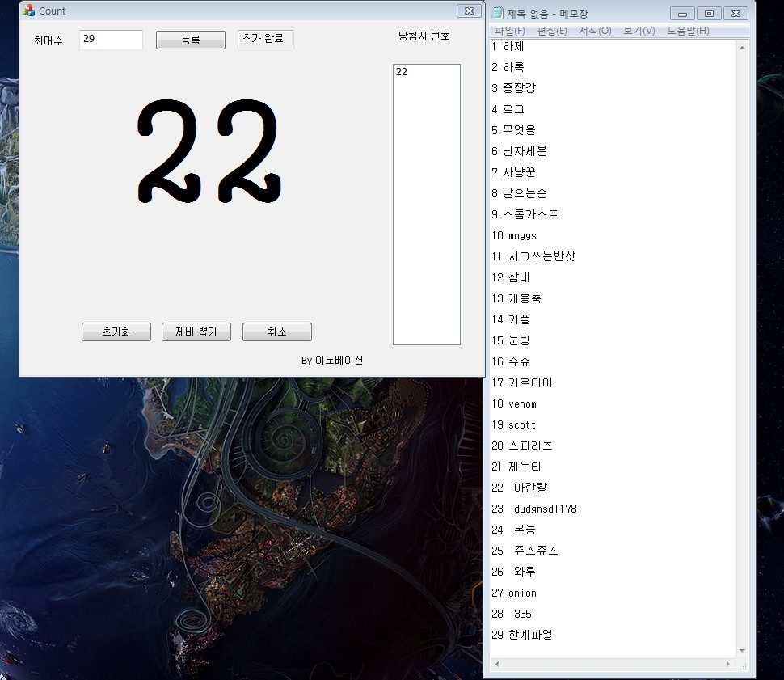This screenshot has width=784, height=680.
Task: Click the 초기화 reset button
Action: (116, 332)
